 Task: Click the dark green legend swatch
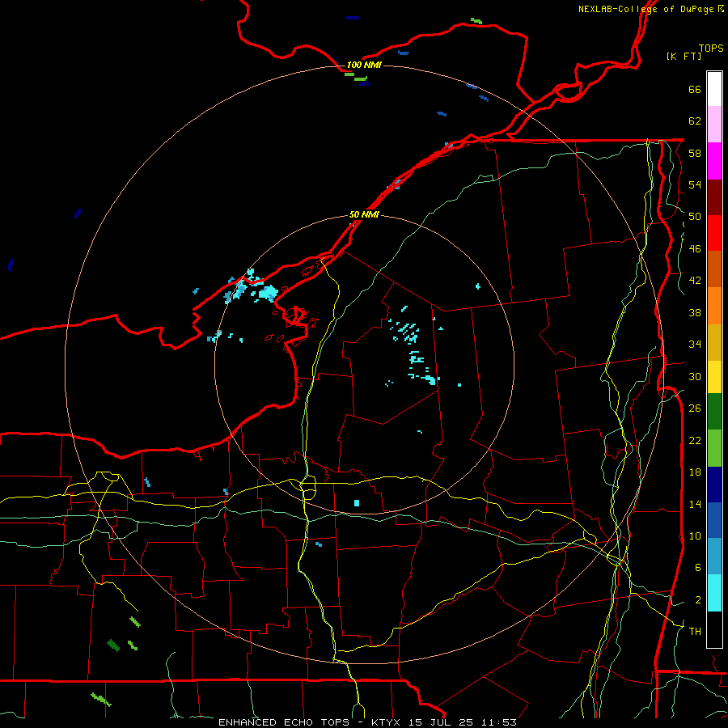tap(714, 412)
